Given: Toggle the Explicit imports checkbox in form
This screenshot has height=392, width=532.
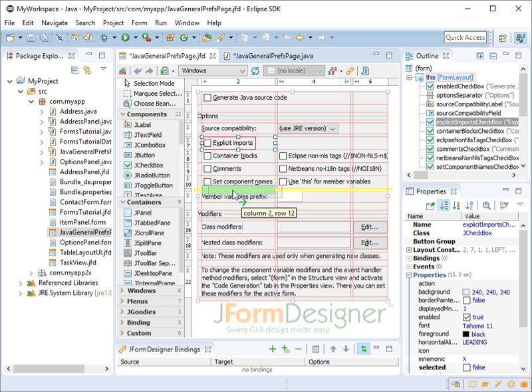Looking at the screenshot, I should tap(207, 143).
